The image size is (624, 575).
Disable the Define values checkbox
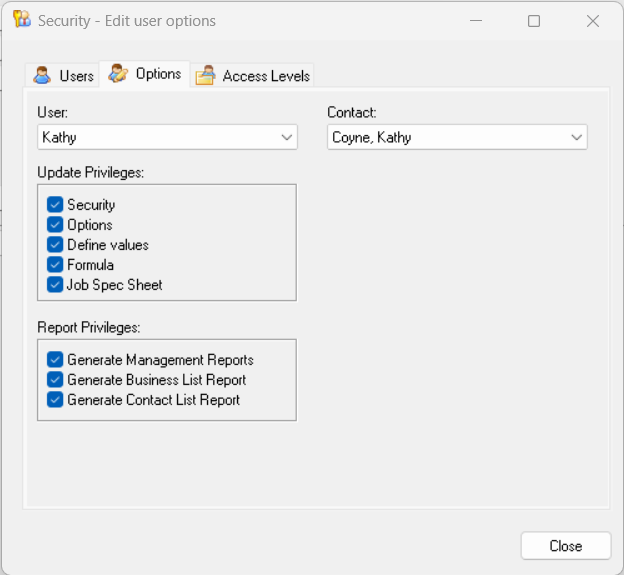tap(55, 245)
